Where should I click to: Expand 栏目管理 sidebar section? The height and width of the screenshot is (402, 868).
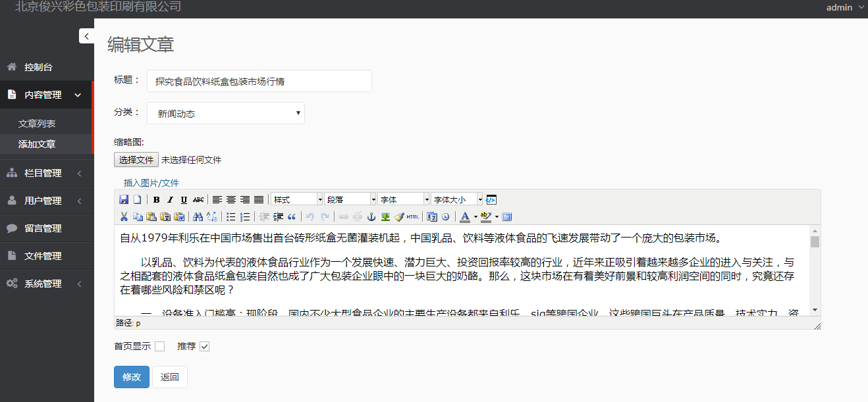tap(47, 173)
